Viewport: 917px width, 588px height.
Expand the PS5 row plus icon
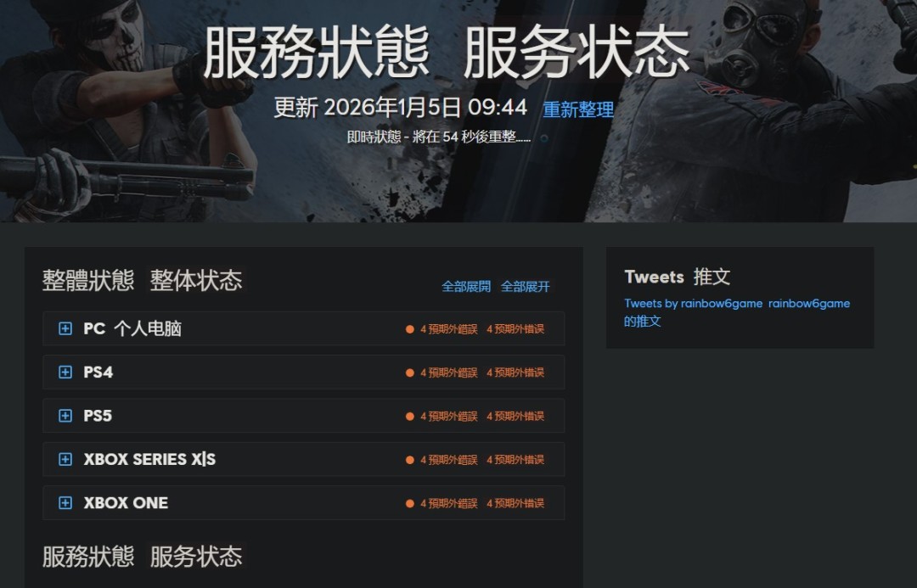coord(65,416)
